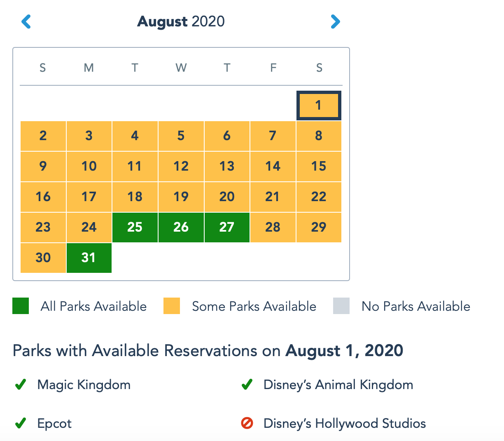Select green date 25 on calendar
This screenshot has width=504, height=441.
click(x=135, y=228)
